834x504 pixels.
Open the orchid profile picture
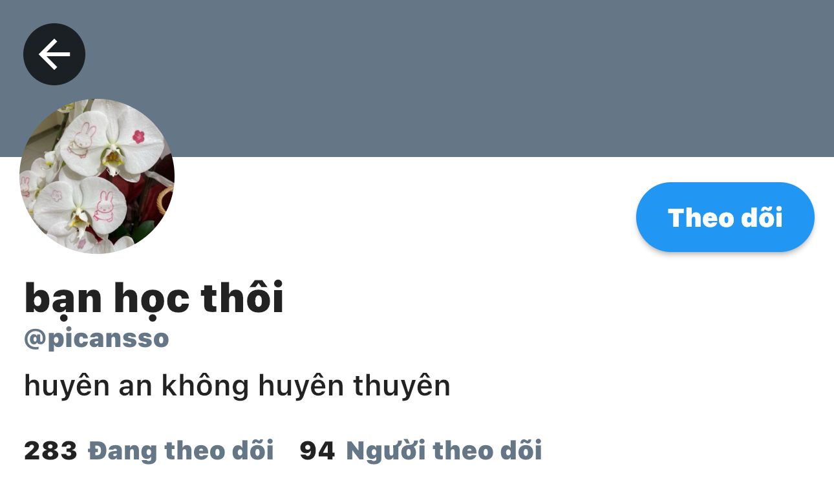point(97,176)
